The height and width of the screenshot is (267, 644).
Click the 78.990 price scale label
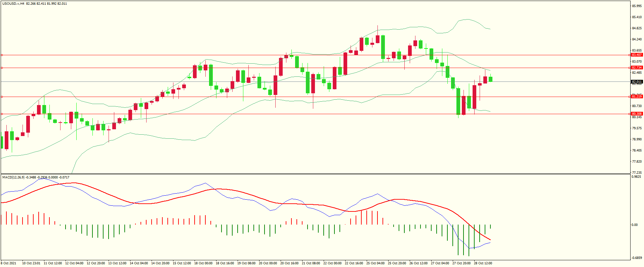[x=637, y=139]
